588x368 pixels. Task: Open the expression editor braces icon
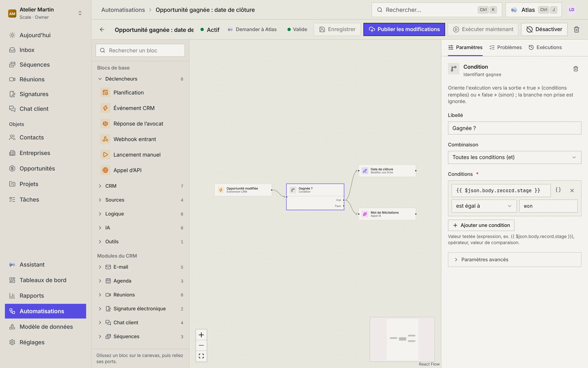coord(558,190)
